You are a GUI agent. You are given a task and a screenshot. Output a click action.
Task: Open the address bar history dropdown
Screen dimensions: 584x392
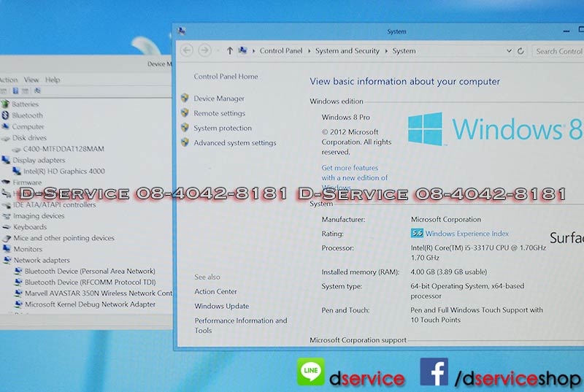tap(509, 50)
